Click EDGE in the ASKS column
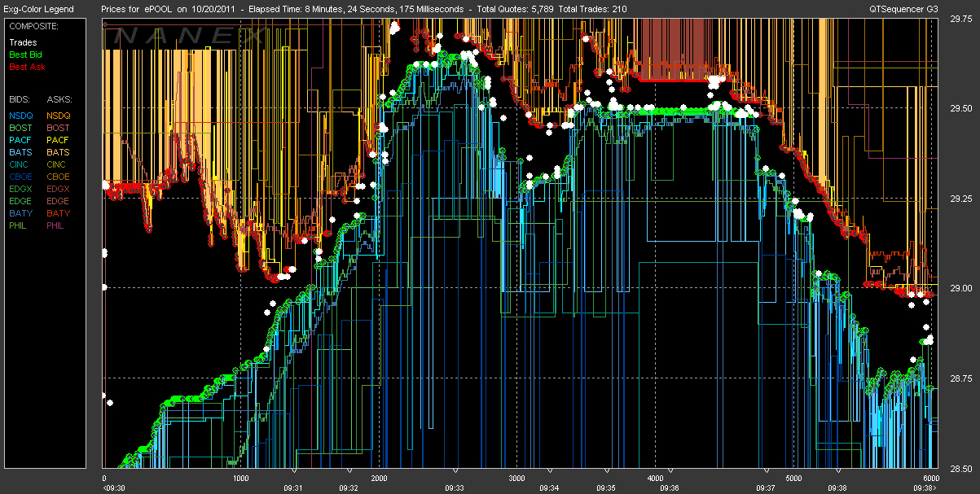Viewport: 980px width, 494px height. click(x=59, y=201)
